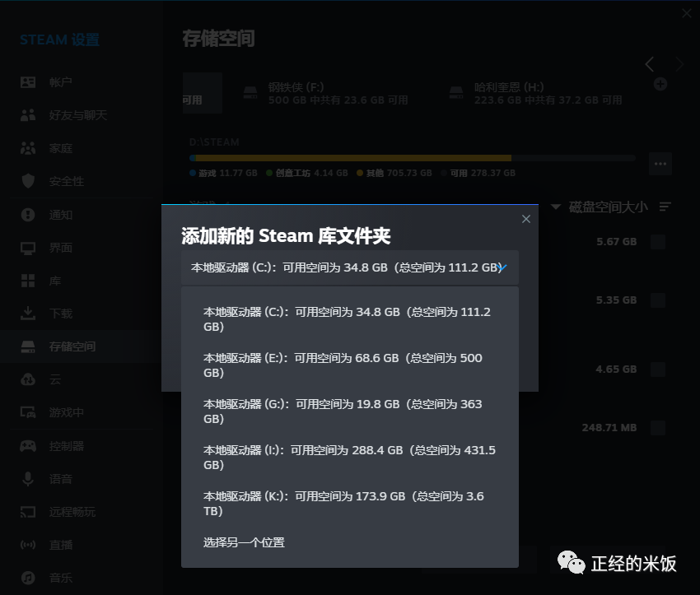Open 通知 notifications settings
The width and height of the screenshot is (700, 595).
pos(81,215)
